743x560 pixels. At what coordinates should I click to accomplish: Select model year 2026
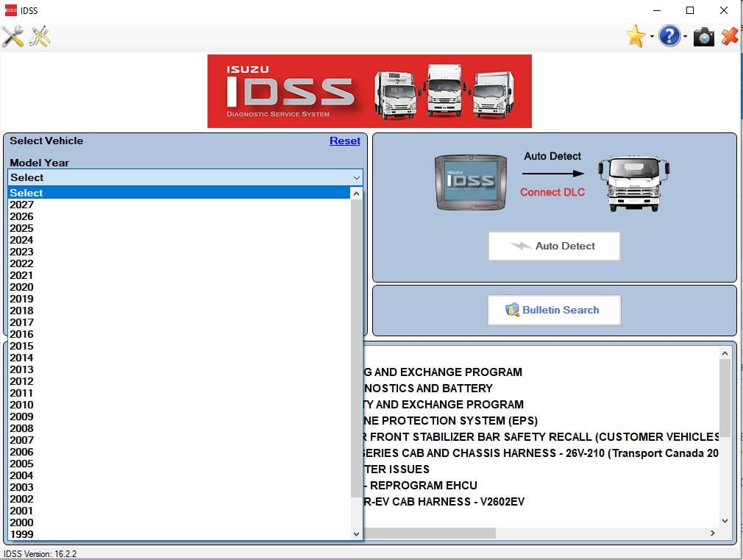179,216
